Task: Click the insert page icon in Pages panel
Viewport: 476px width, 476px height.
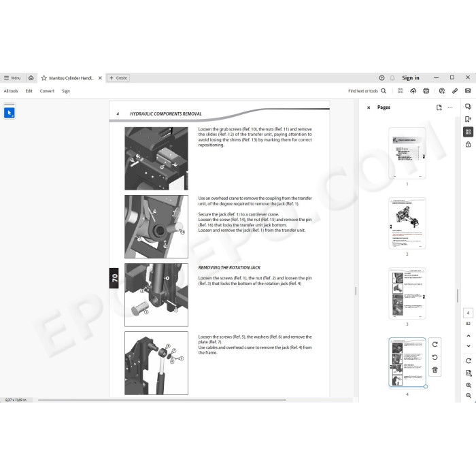Action: click(439, 107)
